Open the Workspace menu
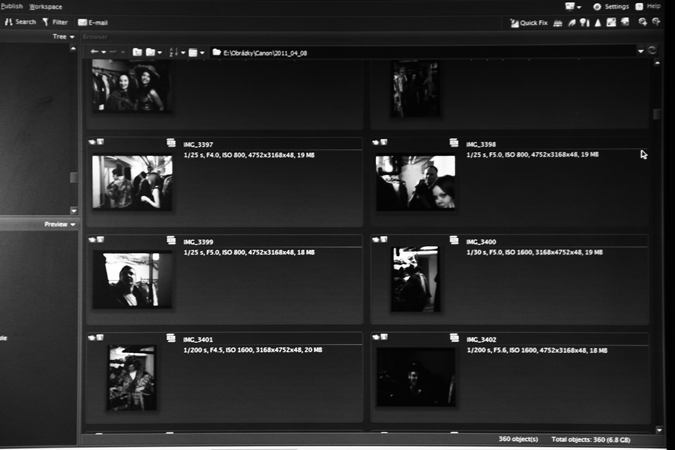Viewport: 675px width, 450px height. click(x=46, y=7)
